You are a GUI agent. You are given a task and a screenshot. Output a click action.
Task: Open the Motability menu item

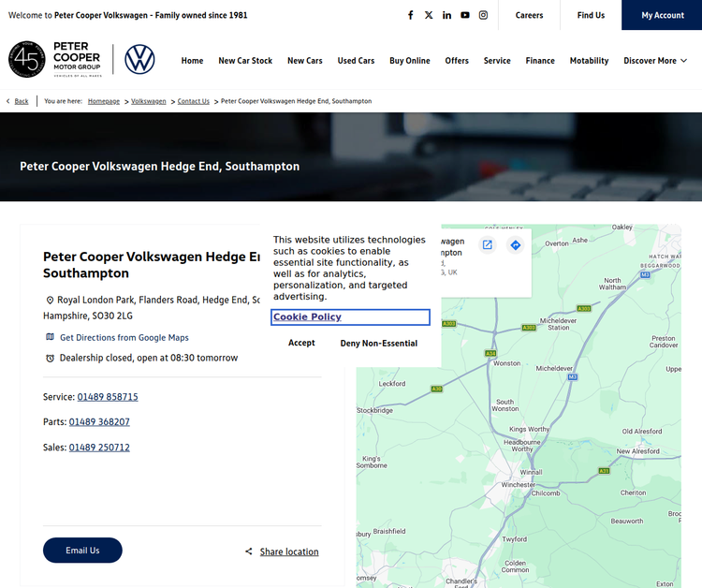pyautogui.click(x=589, y=61)
